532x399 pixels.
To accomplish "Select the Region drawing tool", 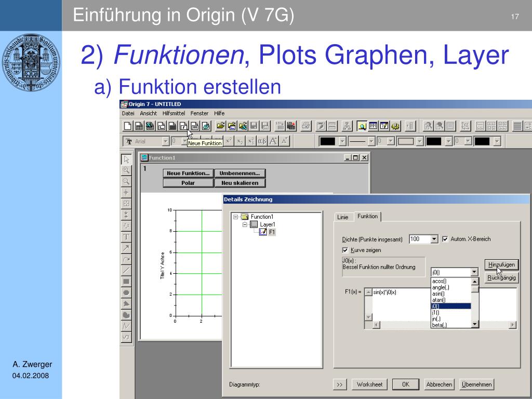I will pyautogui.click(x=126, y=315).
